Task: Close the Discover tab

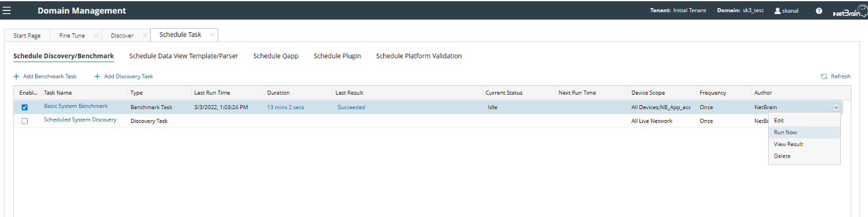Action: point(144,35)
